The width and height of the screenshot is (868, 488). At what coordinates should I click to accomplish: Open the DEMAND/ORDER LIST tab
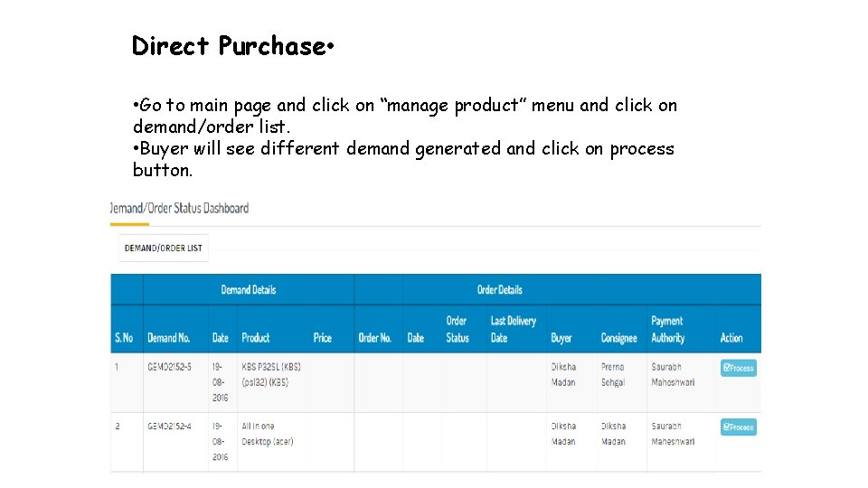[163, 248]
